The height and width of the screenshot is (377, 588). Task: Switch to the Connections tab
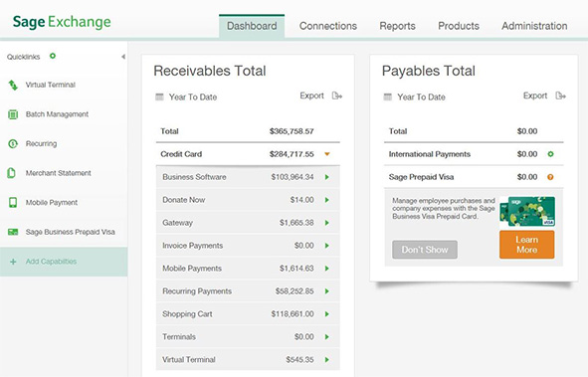[328, 26]
